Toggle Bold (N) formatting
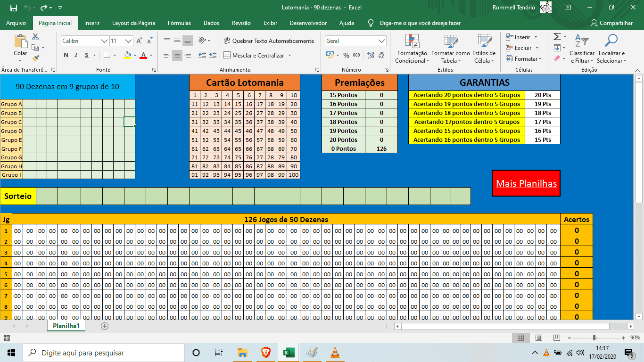The width and height of the screenshot is (644, 362). point(66,55)
